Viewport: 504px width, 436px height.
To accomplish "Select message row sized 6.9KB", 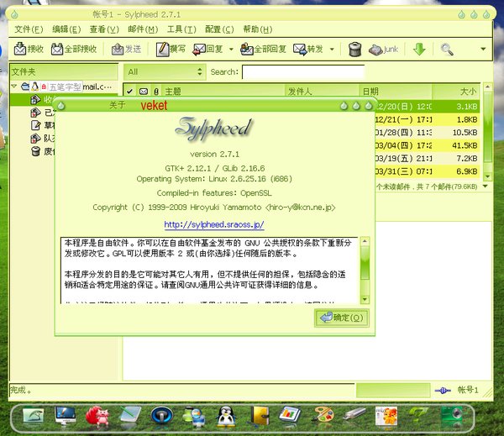I will click(428, 171).
